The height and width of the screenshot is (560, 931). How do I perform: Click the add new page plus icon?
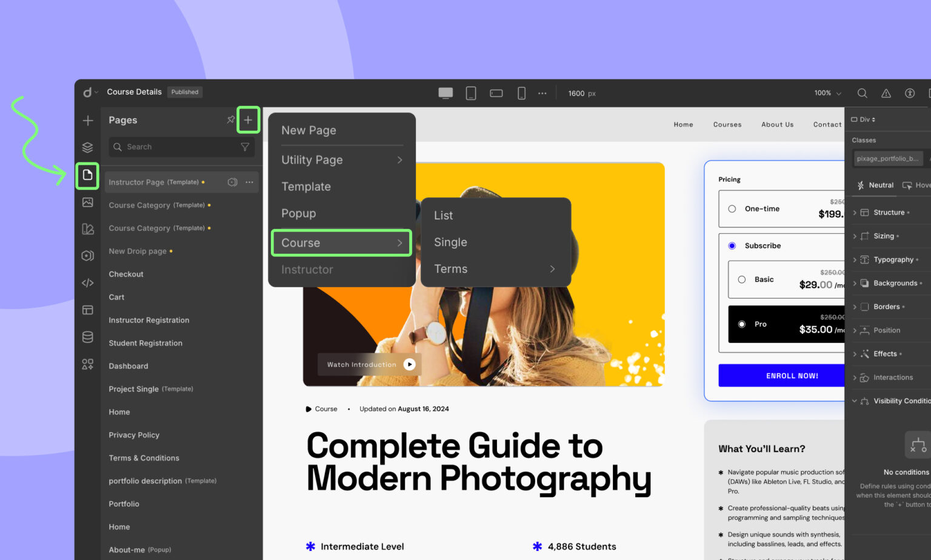tap(248, 120)
